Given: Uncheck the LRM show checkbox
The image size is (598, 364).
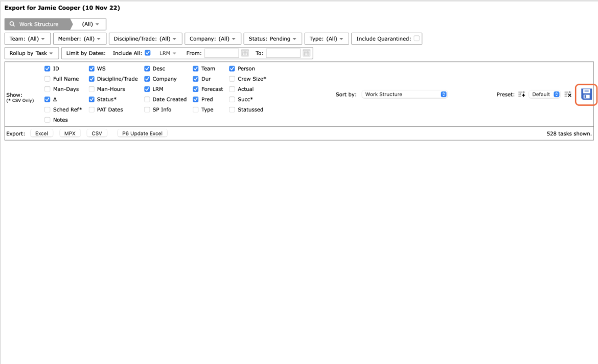Looking at the screenshot, I should [x=147, y=89].
